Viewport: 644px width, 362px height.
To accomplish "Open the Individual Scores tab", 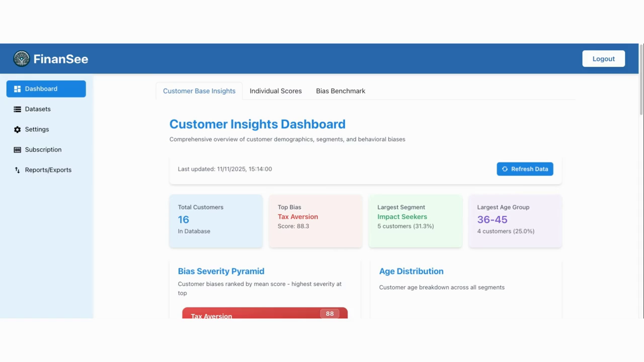I will pyautogui.click(x=275, y=91).
